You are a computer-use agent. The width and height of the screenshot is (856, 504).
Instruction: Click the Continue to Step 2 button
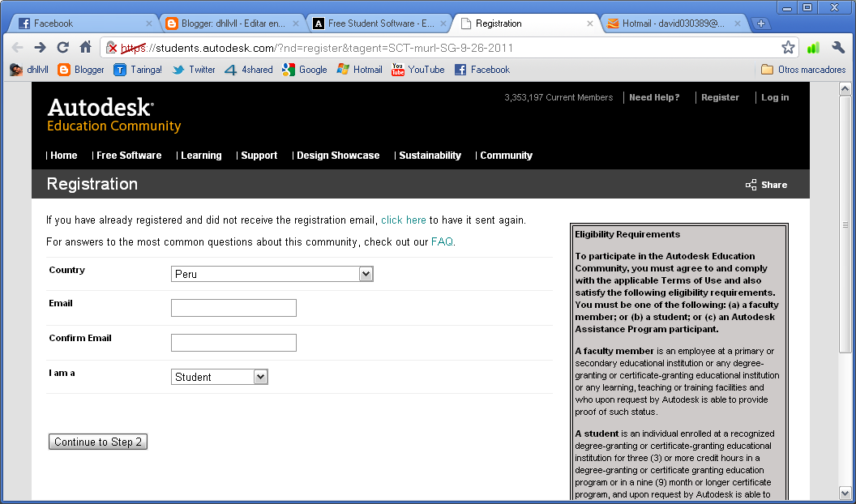pyautogui.click(x=98, y=442)
